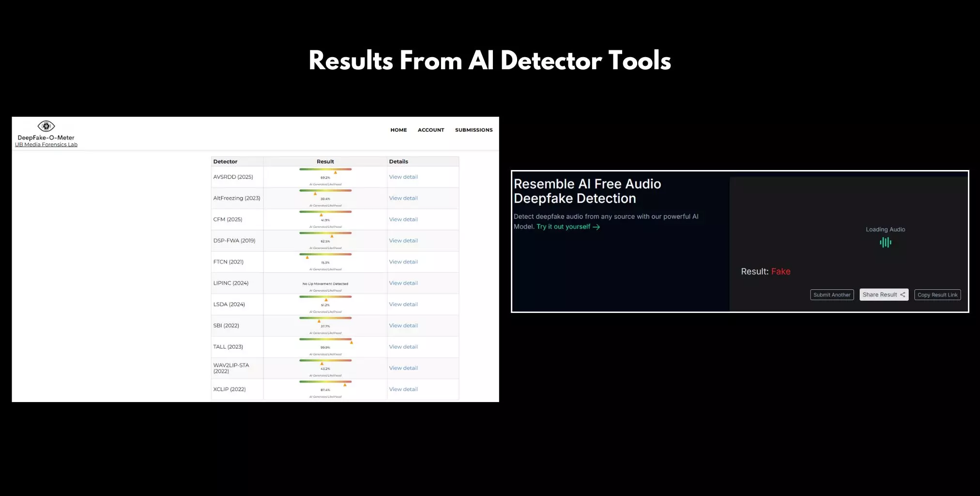Screen dimensions: 980x496
Task: Click the FTCN 15.3% likelihood gauge
Action: [x=325, y=254]
